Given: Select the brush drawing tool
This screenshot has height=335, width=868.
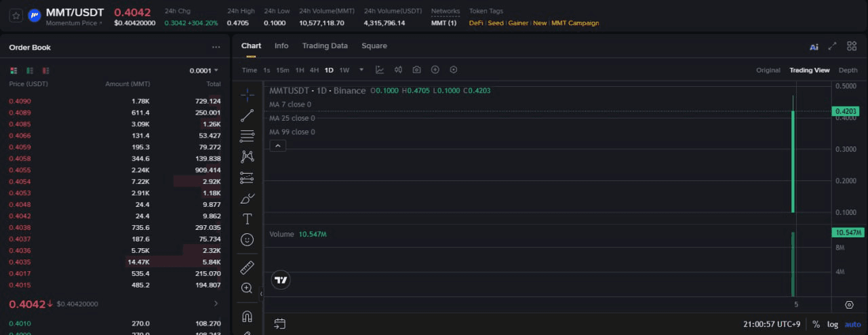Looking at the screenshot, I should (248, 199).
